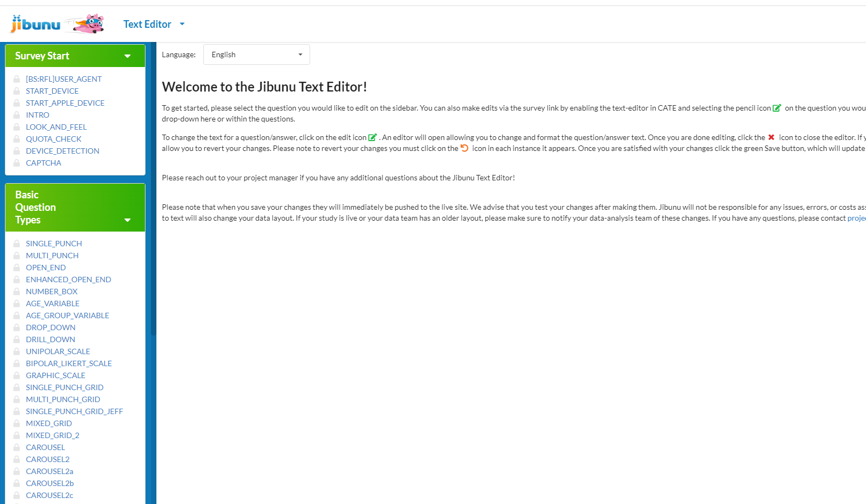Select the CAROUSEL2b question

pos(50,483)
